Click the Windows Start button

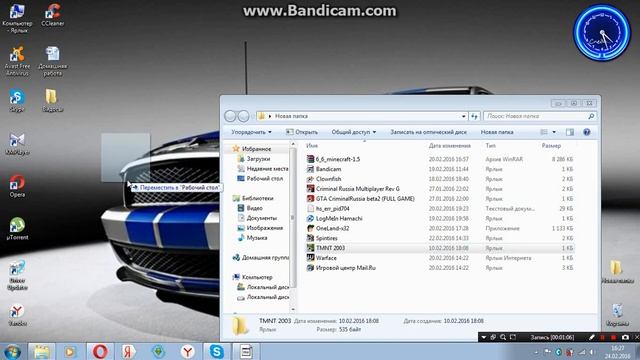click(x=13, y=351)
